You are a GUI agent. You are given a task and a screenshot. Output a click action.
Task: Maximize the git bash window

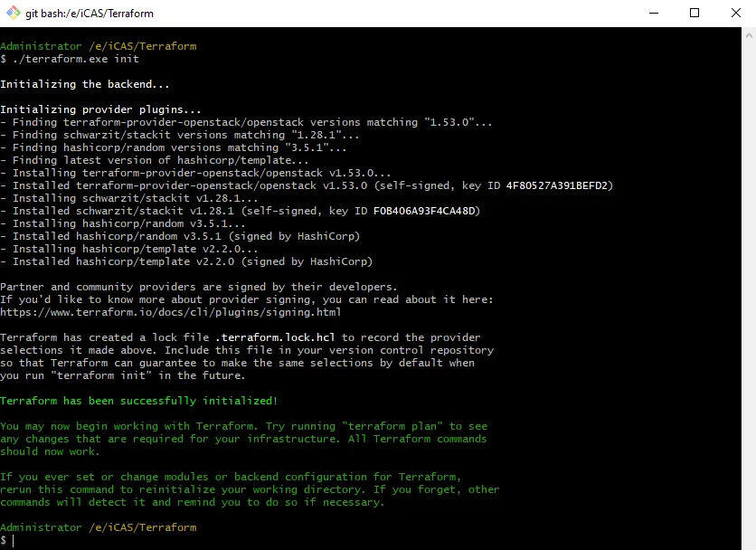pyautogui.click(x=695, y=13)
